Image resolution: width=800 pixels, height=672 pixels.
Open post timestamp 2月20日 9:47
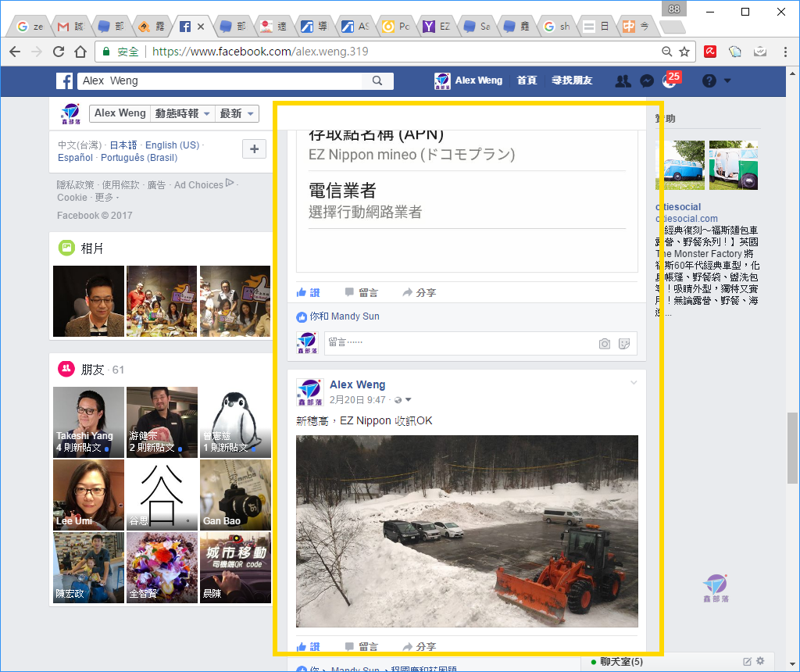pyautogui.click(x=357, y=400)
